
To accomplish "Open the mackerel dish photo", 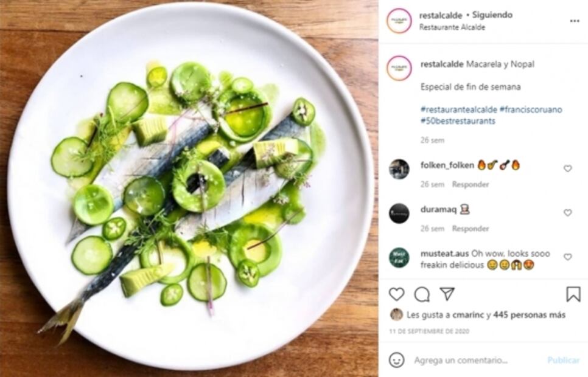I will coord(189,188).
